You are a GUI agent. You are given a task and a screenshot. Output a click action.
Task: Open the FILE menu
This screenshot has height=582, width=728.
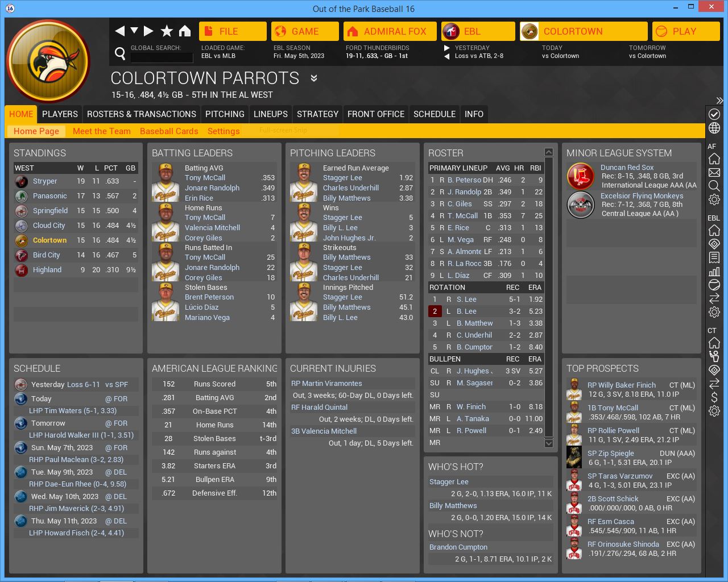(x=233, y=31)
